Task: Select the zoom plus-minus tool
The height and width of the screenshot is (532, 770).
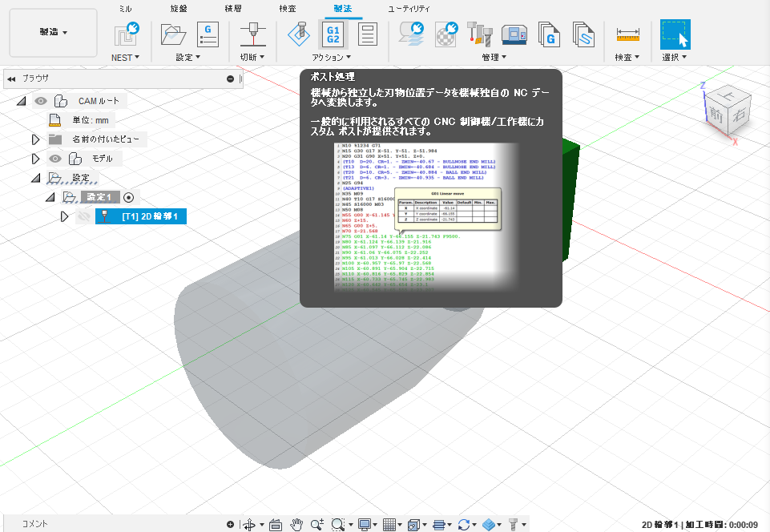Action: point(317,525)
